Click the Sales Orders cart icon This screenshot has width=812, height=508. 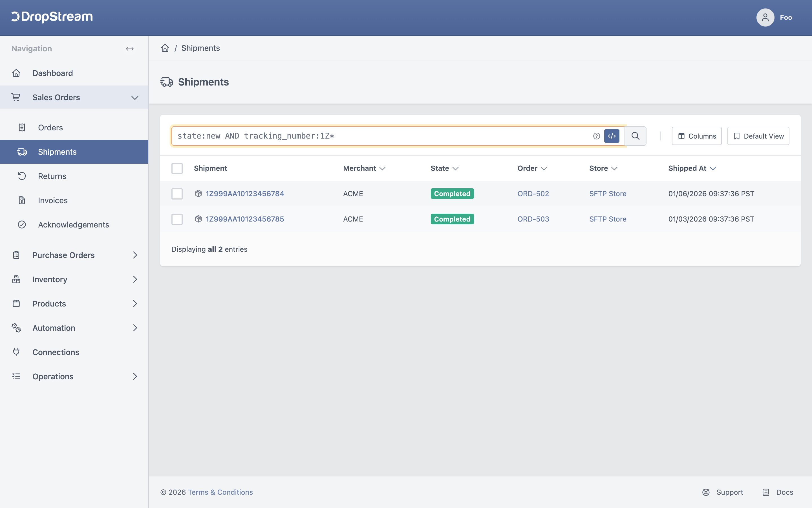click(16, 97)
